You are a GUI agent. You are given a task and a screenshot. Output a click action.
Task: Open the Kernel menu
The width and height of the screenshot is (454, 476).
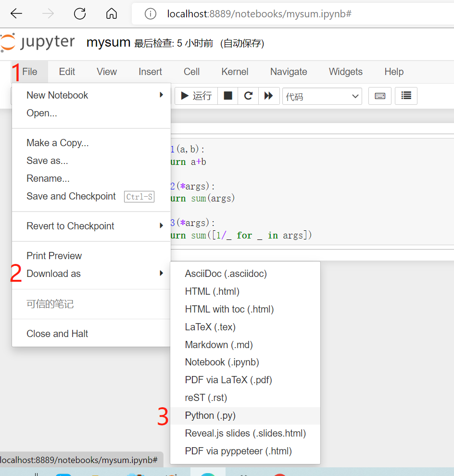pos(235,72)
